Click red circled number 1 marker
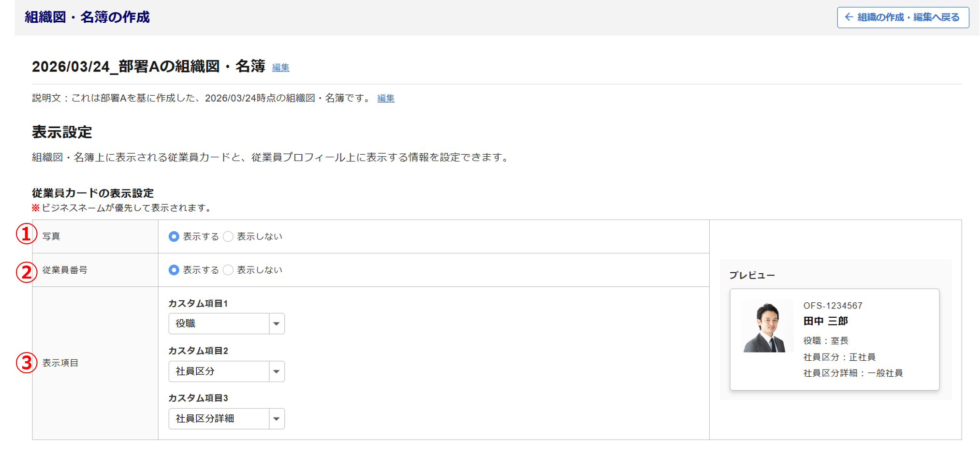 point(27,235)
